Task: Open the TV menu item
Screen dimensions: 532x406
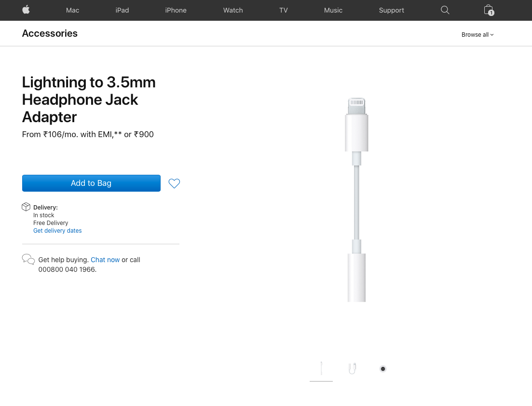Action: (x=284, y=10)
